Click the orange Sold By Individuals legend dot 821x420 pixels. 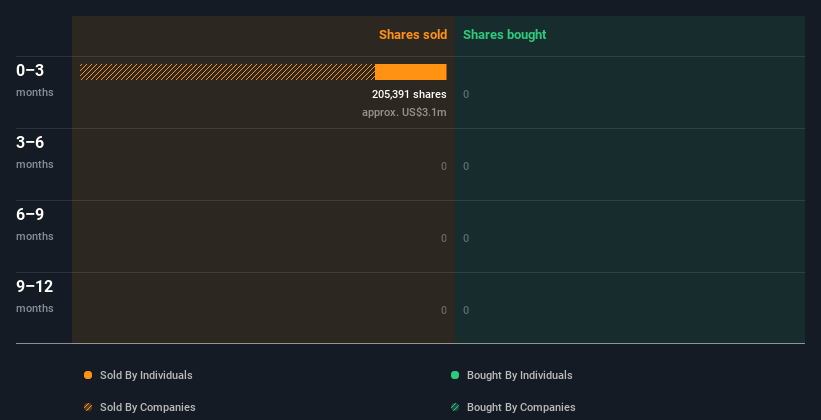click(88, 375)
